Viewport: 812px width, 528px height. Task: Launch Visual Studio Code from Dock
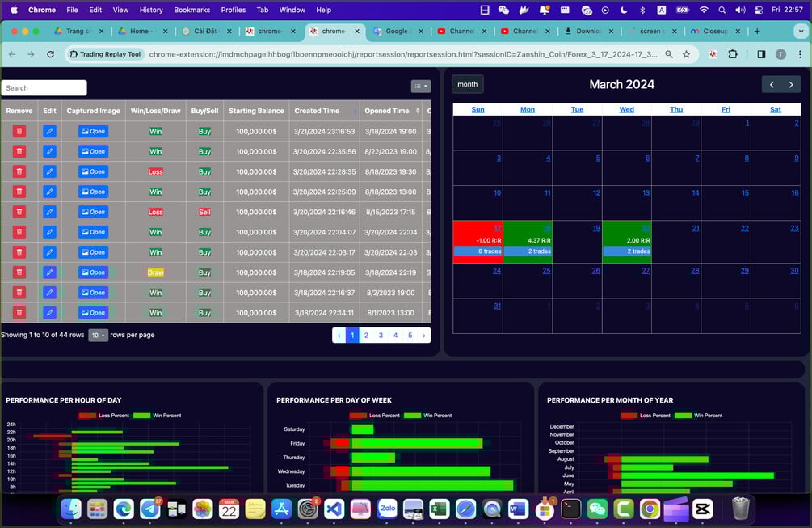point(334,509)
